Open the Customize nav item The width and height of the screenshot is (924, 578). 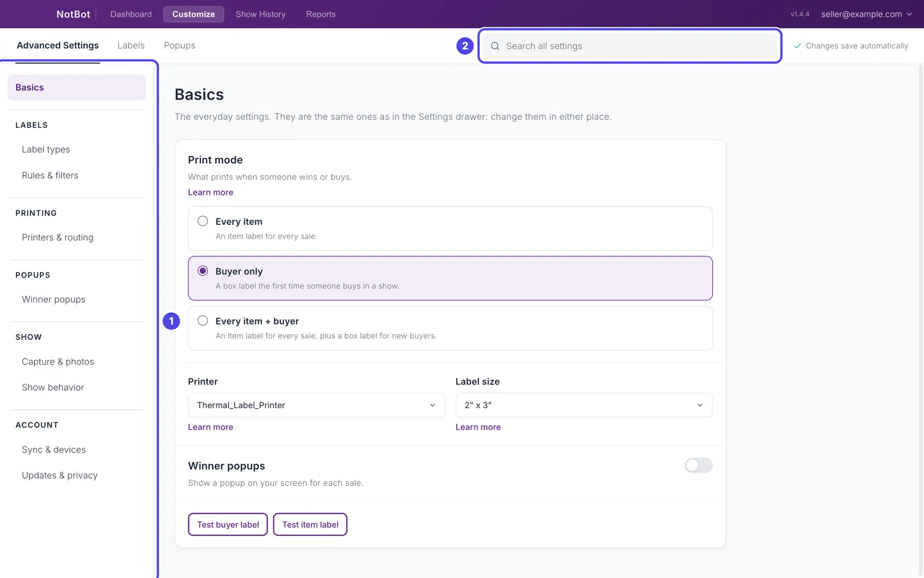(x=193, y=14)
